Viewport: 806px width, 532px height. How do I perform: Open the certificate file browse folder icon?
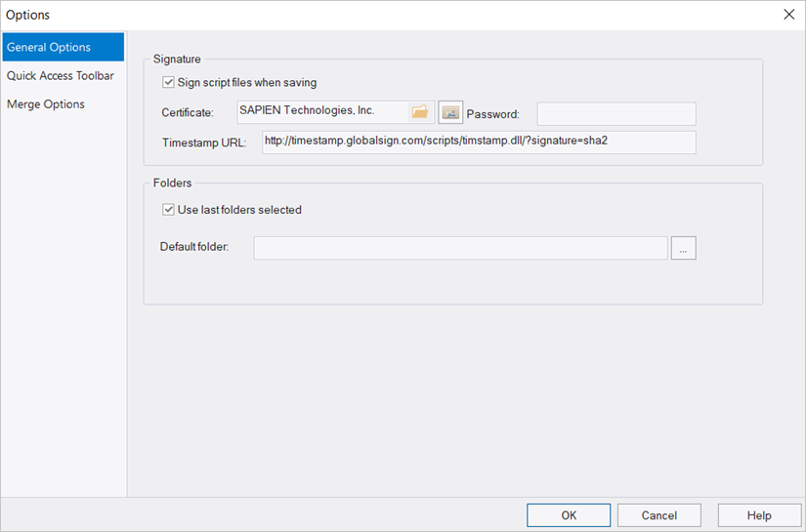point(420,112)
